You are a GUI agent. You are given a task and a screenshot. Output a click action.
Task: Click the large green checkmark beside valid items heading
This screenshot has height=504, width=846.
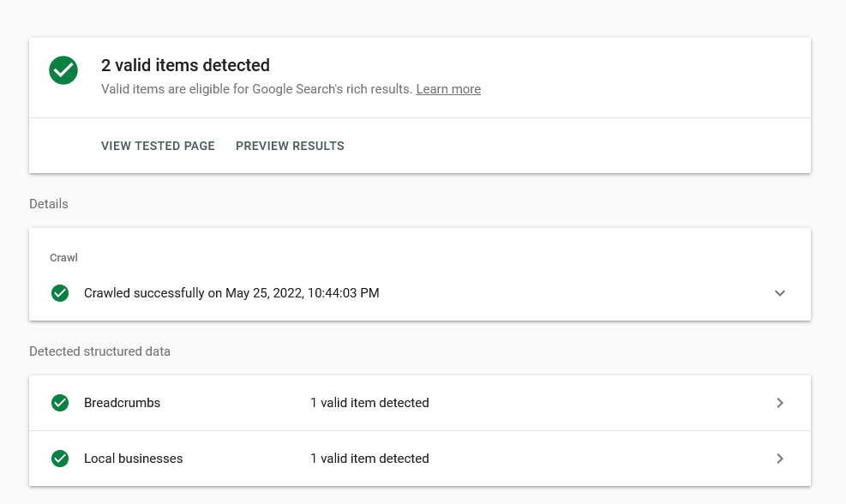[x=63, y=70]
